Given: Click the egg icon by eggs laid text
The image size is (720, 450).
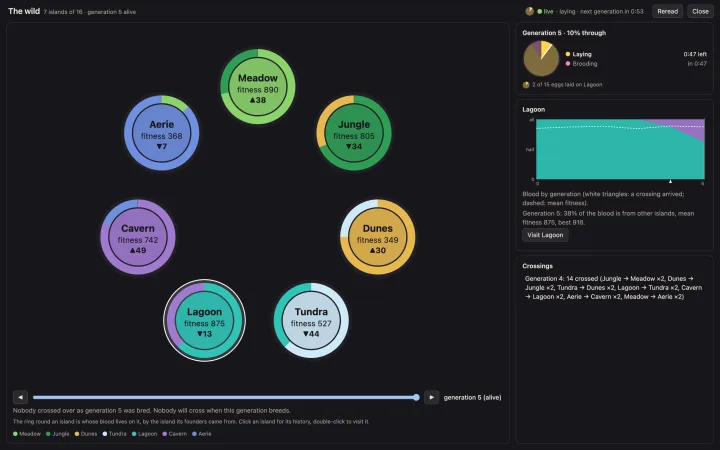Looking at the screenshot, I should tap(526, 84).
